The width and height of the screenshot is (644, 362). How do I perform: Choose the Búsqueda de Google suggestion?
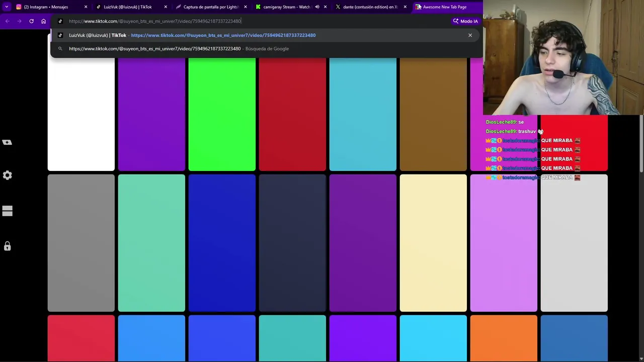tap(265, 49)
